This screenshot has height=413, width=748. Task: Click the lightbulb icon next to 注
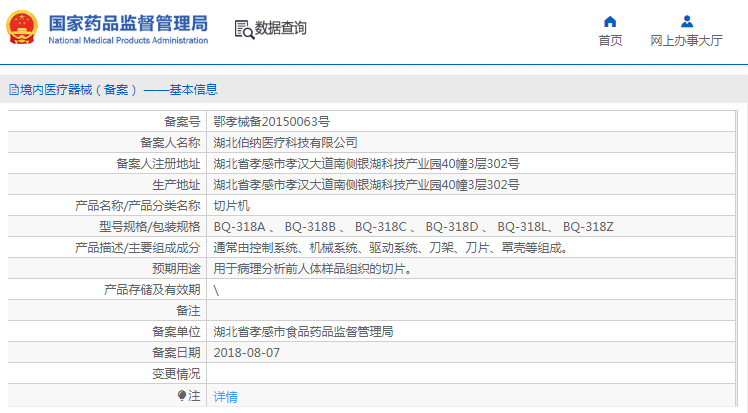(x=181, y=396)
